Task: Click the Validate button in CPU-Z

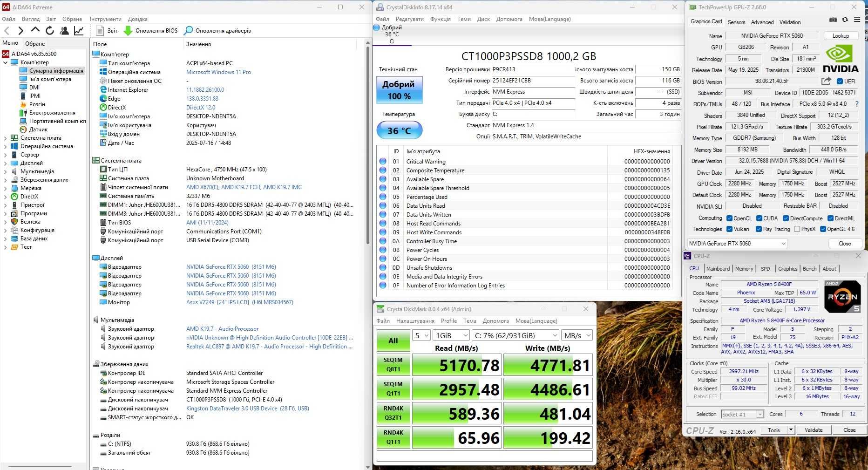Action: click(x=814, y=430)
